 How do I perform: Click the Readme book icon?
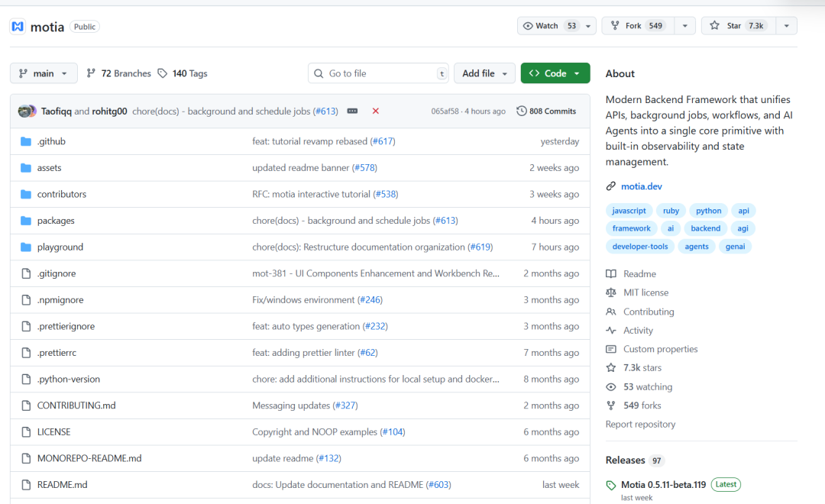tap(611, 273)
